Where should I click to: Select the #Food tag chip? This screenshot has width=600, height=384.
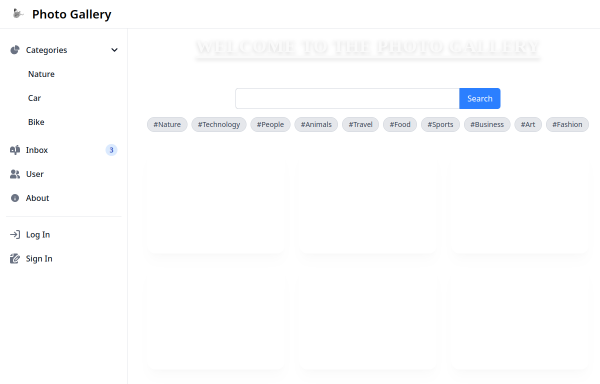pyautogui.click(x=400, y=124)
